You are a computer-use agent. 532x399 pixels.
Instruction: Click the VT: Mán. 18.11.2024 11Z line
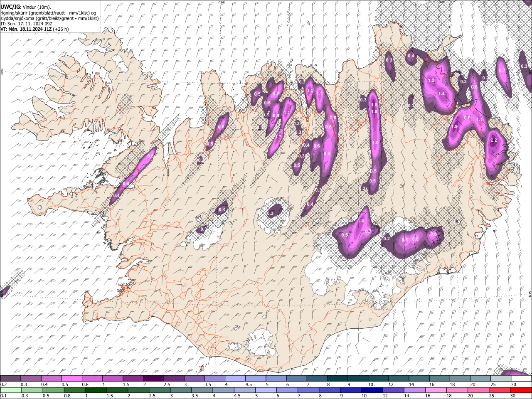tap(26, 29)
